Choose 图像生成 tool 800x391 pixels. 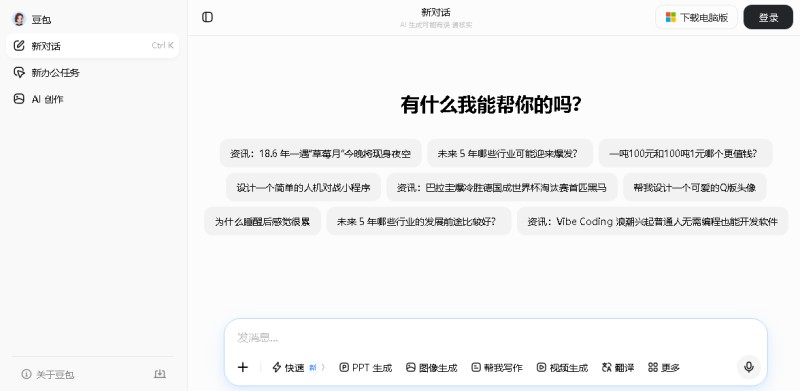click(x=432, y=367)
